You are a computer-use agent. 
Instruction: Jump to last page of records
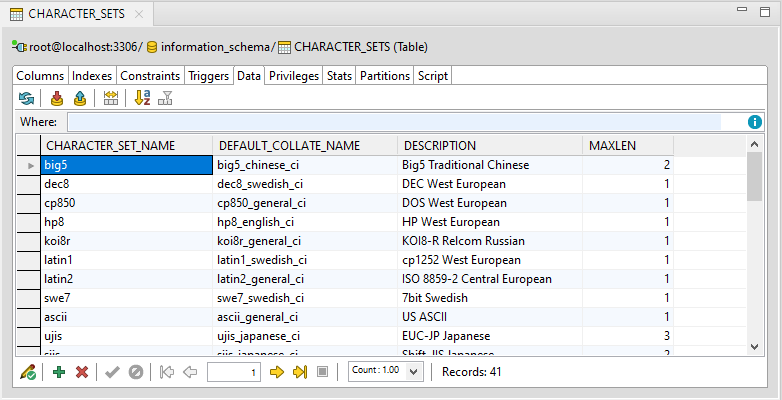[300, 372]
